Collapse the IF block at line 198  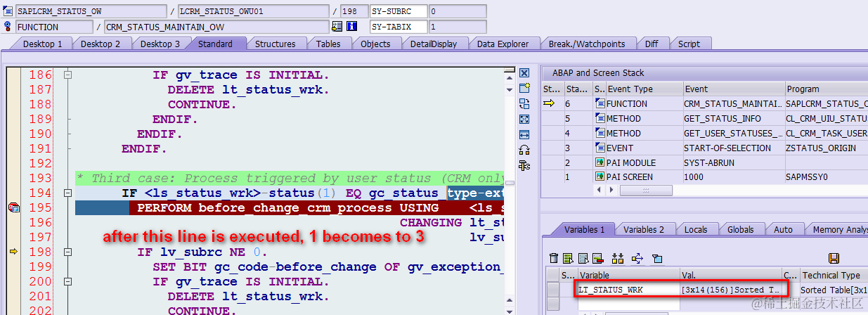67,252
